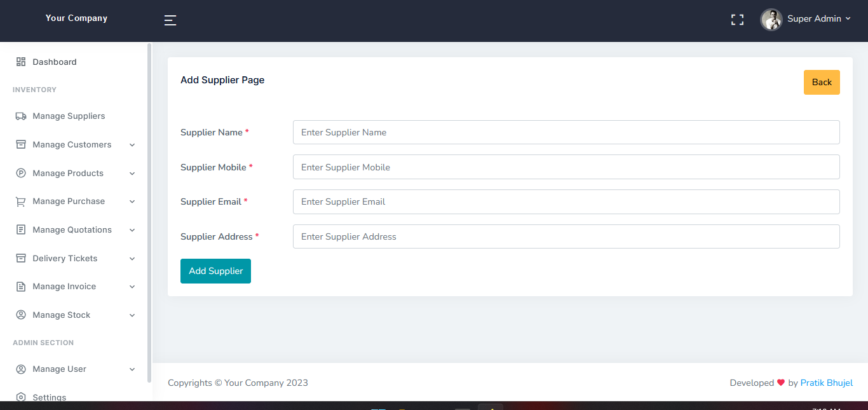This screenshot has width=868, height=410.
Task: Follow the Pratik Bhujel link
Action: 827,383
